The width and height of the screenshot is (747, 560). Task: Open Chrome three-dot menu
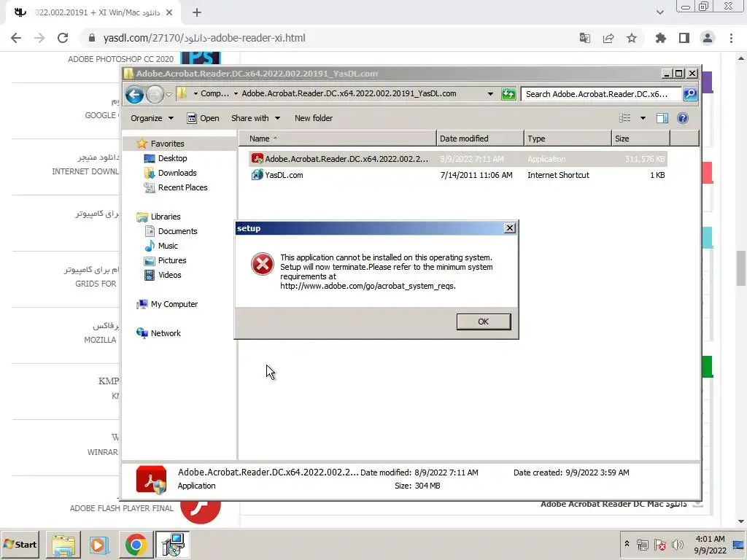(731, 38)
